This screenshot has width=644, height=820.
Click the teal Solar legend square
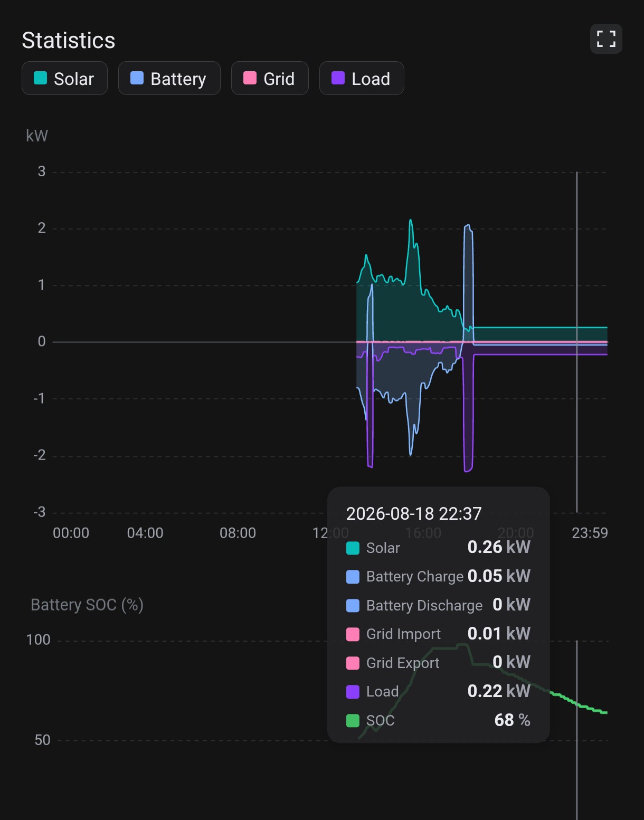[x=41, y=78]
